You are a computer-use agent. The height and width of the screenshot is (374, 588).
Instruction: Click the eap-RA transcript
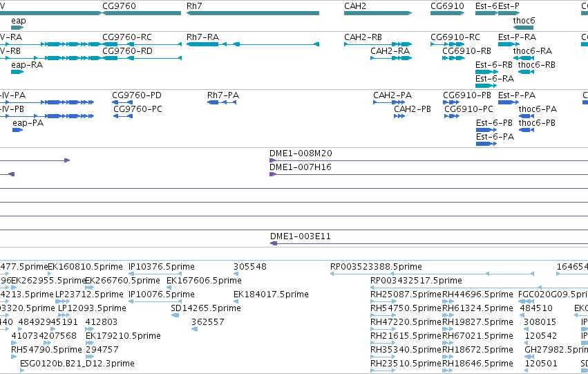click(17, 72)
